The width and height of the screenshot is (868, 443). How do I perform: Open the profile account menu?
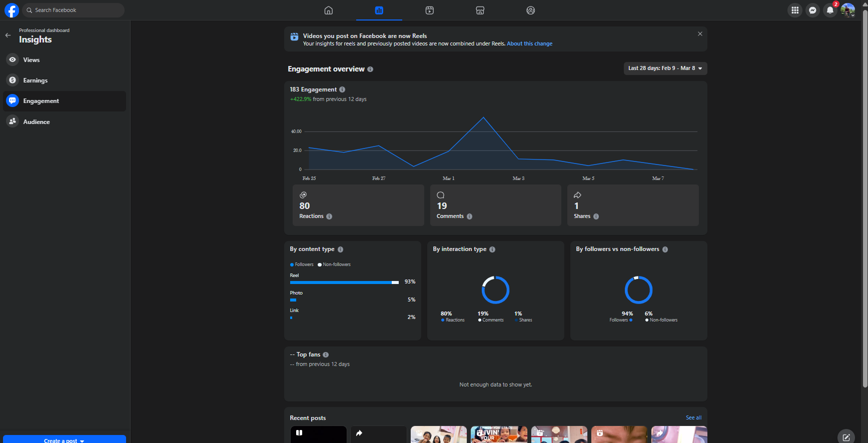point(847,10)
